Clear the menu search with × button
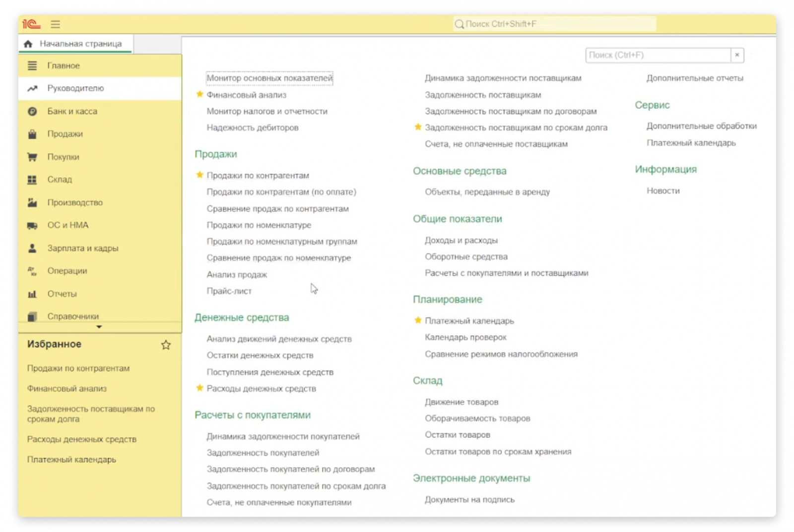This screenshot has height=532, width=794. (737, 55)
